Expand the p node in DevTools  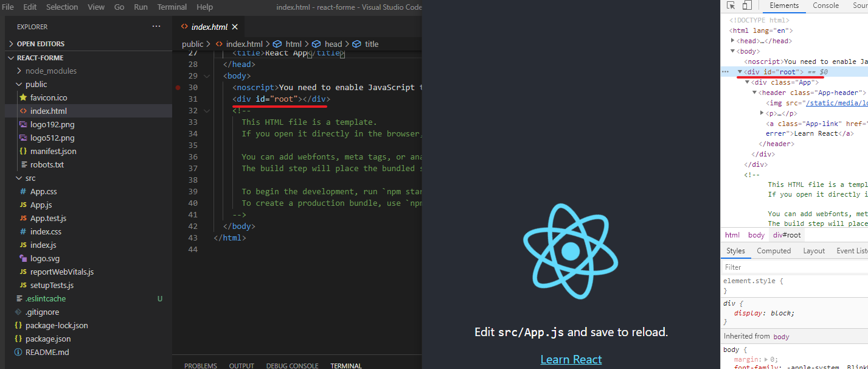pyautogui.click(x=762, y=113)
